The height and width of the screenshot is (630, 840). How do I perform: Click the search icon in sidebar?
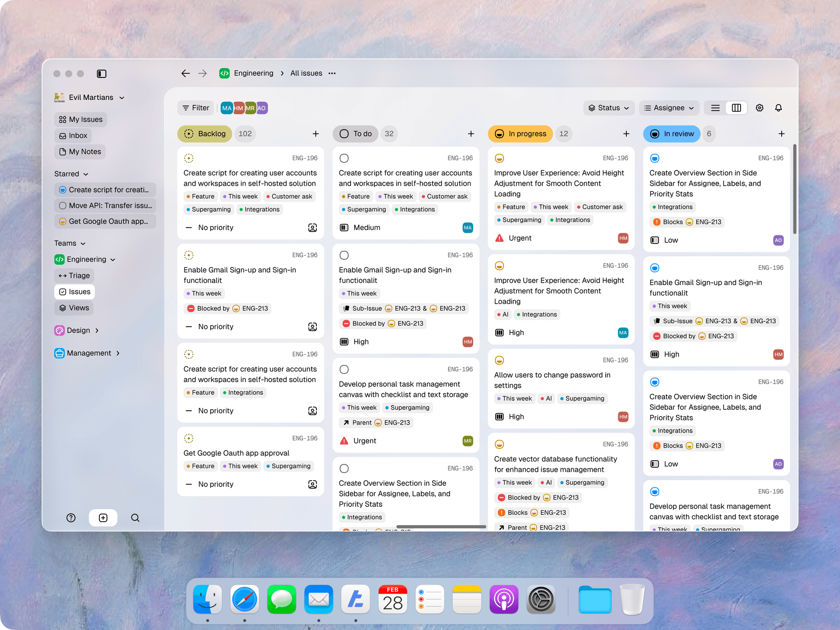pyautogui.click(x=135, y=518)
